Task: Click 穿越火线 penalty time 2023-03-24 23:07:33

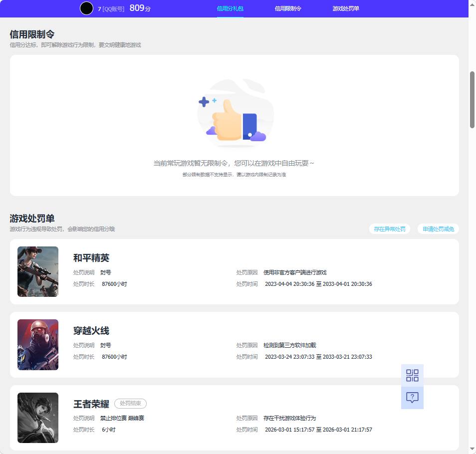Action: point(289,357)
